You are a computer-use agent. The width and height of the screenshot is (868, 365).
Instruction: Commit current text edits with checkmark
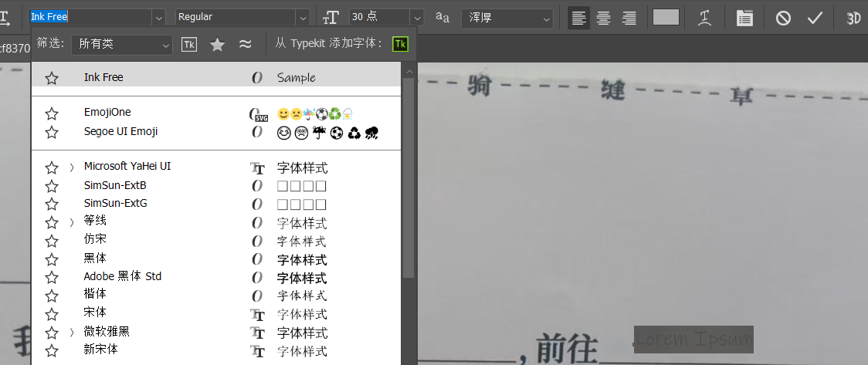pos(815,18)
